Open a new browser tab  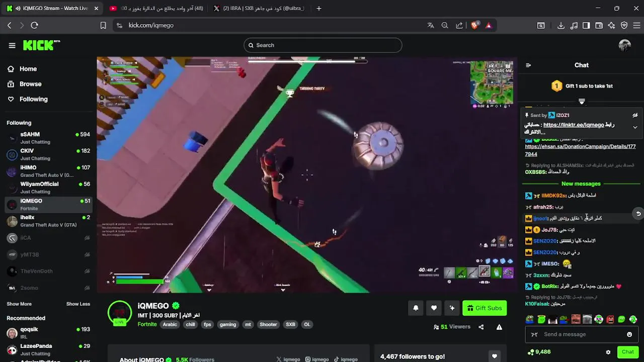point(318,8)
